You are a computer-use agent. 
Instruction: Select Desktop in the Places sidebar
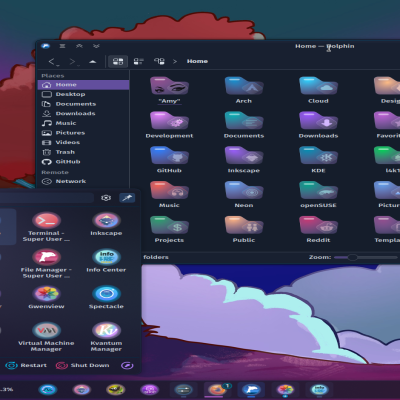pos(83,94)
